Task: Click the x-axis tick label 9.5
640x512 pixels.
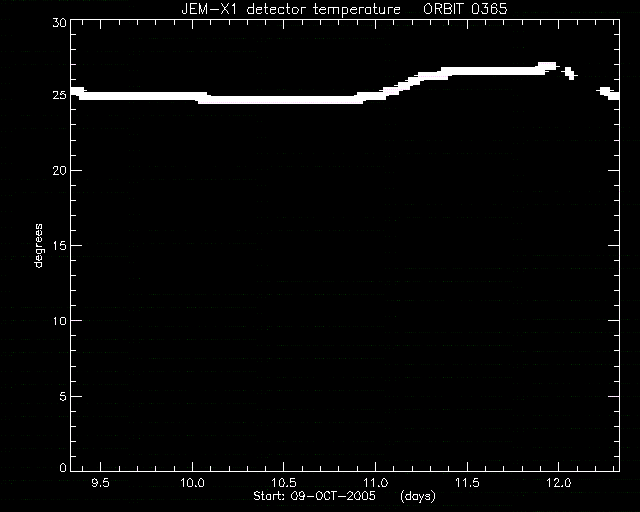Action: coord(100,483)
